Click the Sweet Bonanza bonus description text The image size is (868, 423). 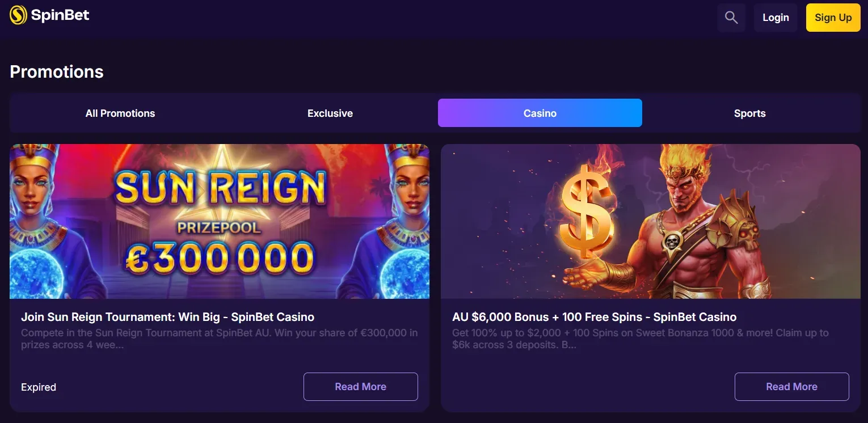click(641, 339)
